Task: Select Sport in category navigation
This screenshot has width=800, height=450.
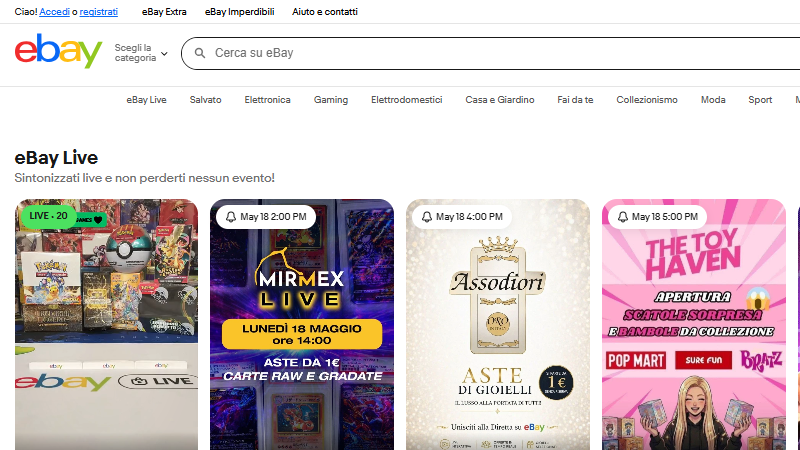Action: pyautogui.click(x=760, y=100)
